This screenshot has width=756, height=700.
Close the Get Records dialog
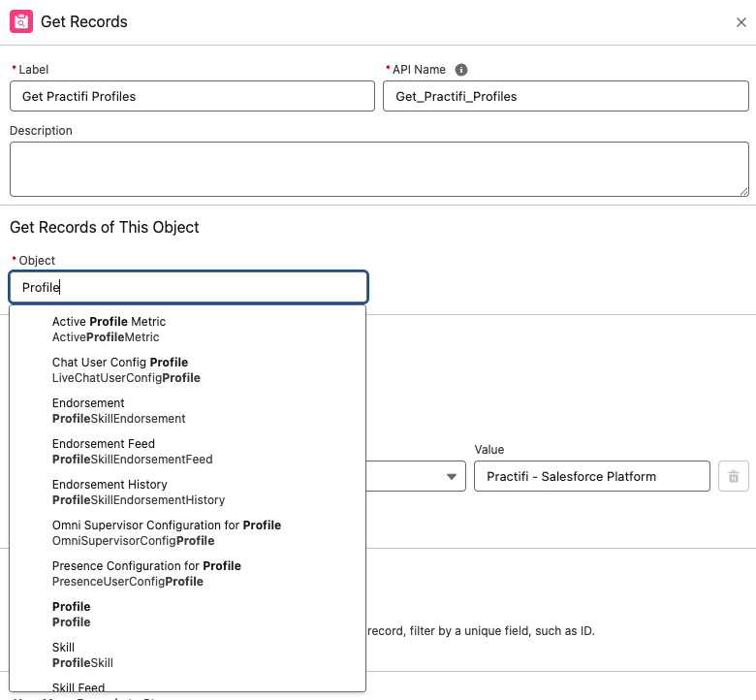(741, 22)
